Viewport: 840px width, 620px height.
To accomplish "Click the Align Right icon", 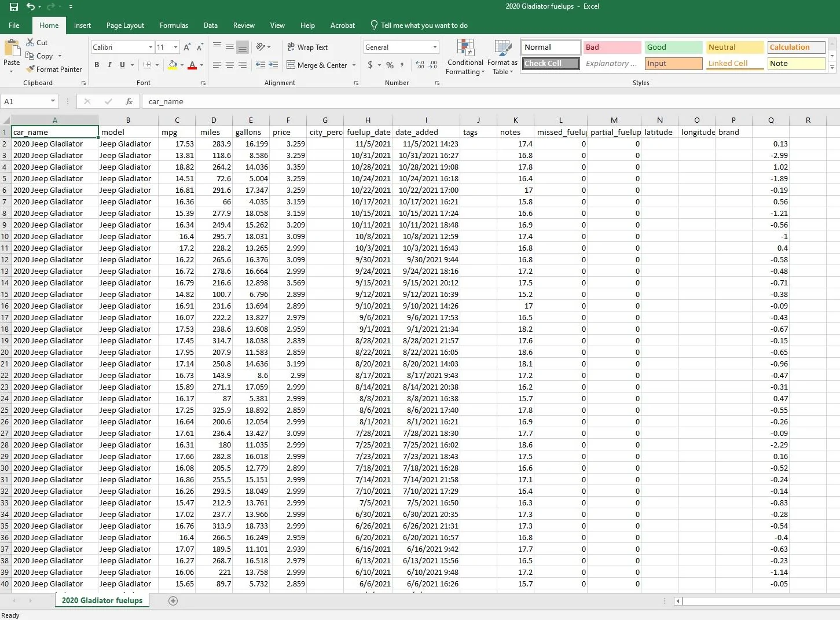I will pos(243,65).
